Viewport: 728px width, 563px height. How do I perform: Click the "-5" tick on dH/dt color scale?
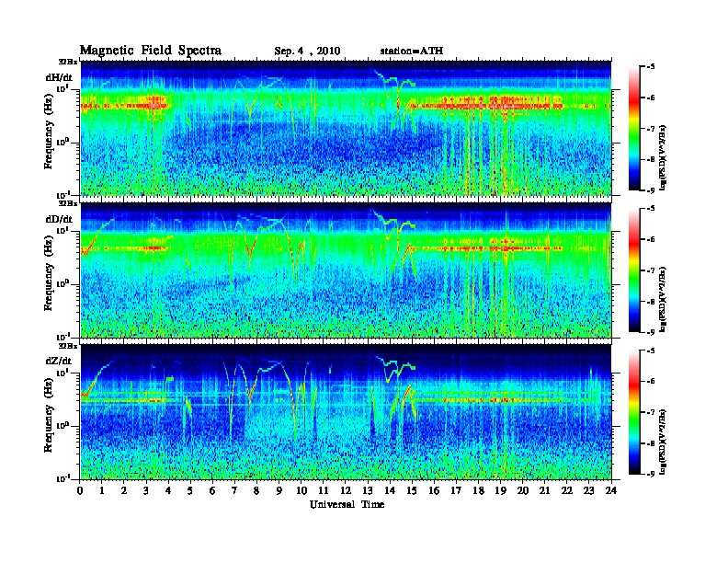pyautogui.click(x=651, y=67)
